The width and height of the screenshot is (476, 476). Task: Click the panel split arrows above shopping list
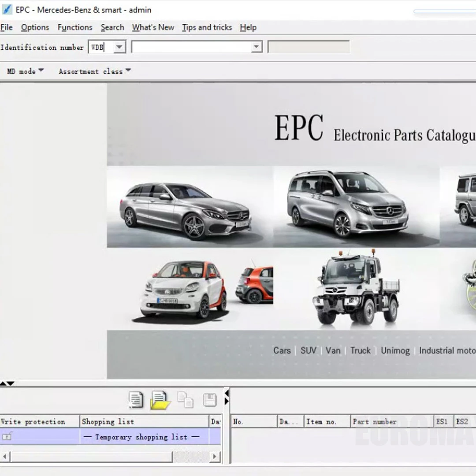point(7,383)
